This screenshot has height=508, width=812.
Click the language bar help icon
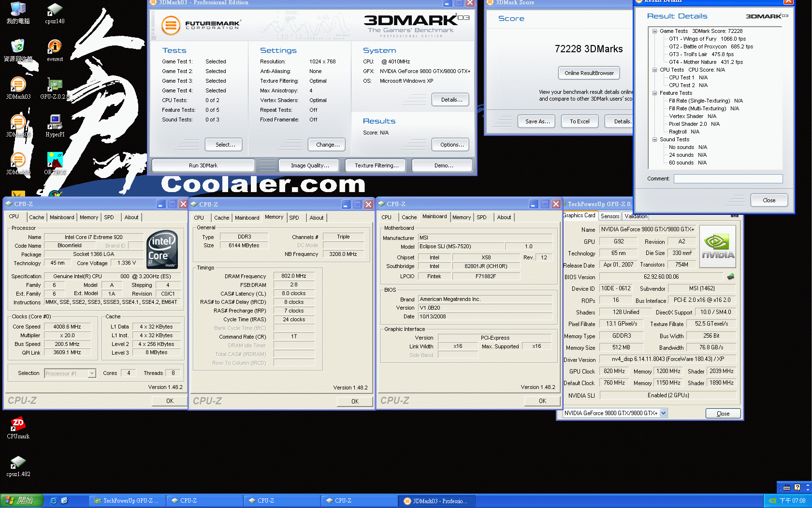tap(797, 488)
